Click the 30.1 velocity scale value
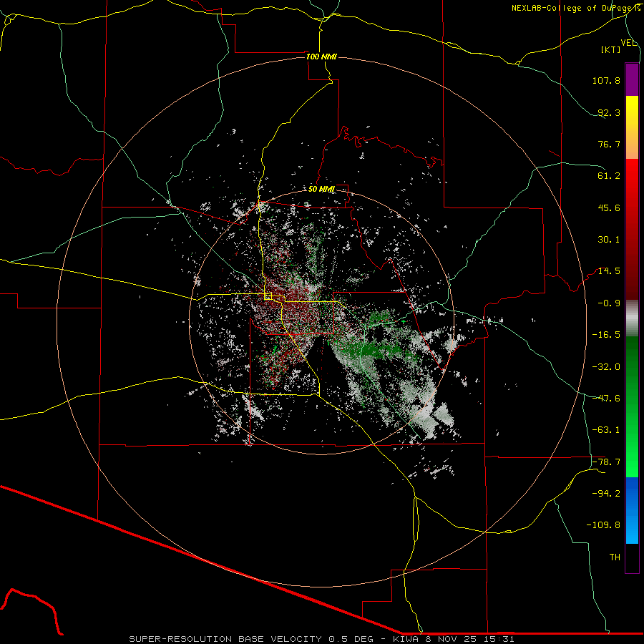The image size is (644, 644). pyautogui.click(x=609, y=240)
